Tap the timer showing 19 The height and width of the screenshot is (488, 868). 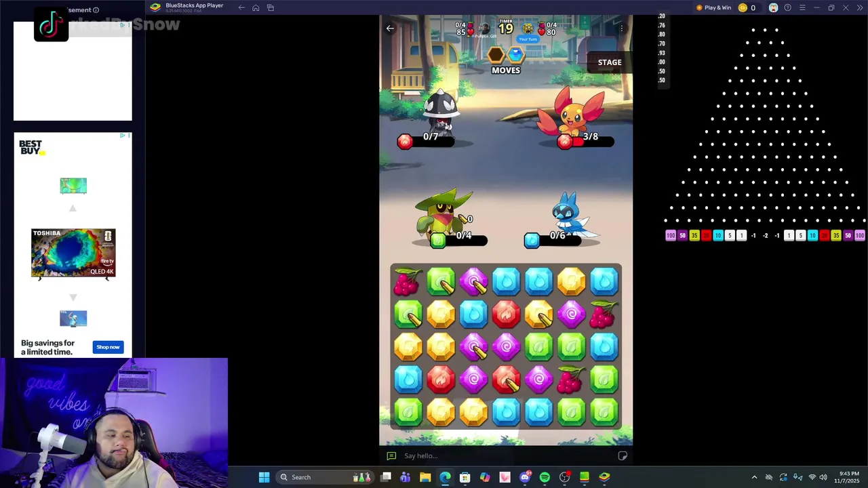[x=506, y=27]
